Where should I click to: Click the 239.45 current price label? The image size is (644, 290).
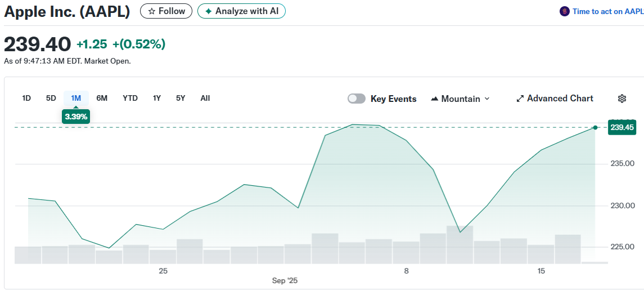[x=622, y=127]
